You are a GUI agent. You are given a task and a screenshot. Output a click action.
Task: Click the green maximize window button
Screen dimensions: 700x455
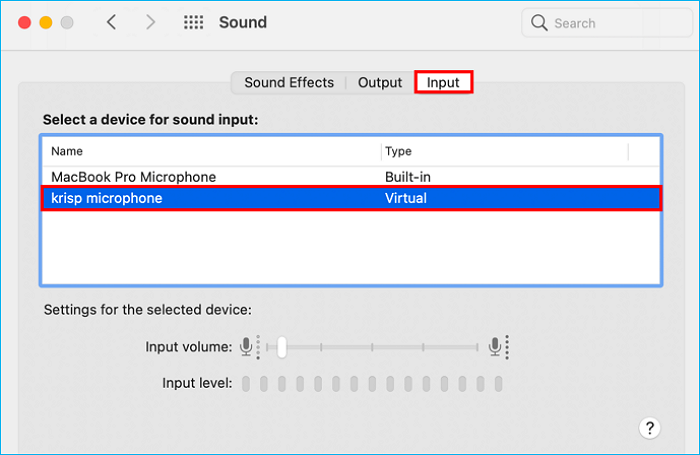pos(67,22)
